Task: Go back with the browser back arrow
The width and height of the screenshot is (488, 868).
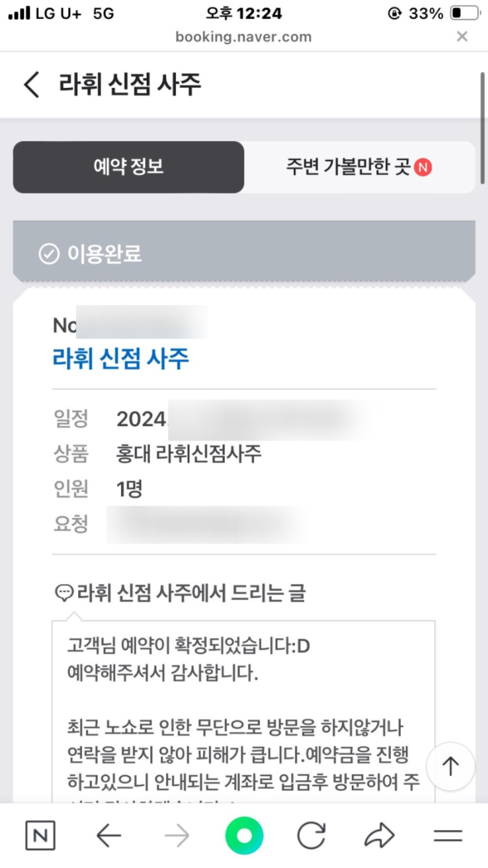Action: (x=108, y=835)
